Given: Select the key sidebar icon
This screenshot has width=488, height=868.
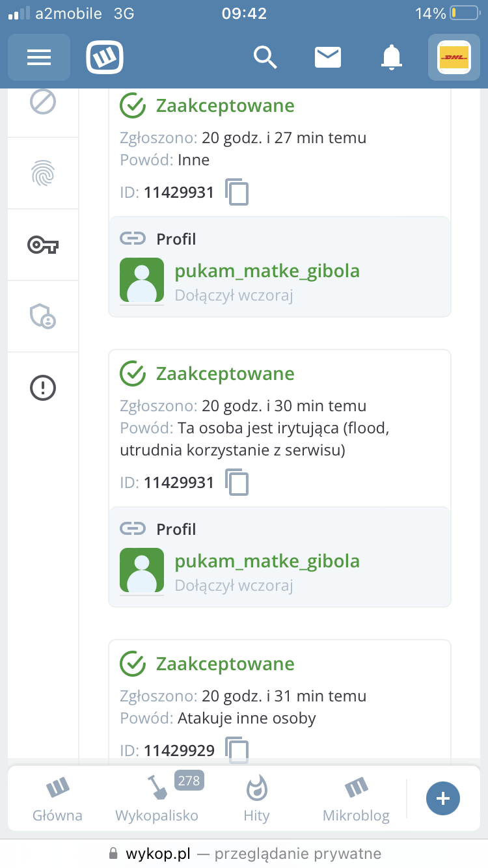Looking at the screenshot, I should point(43,245).
